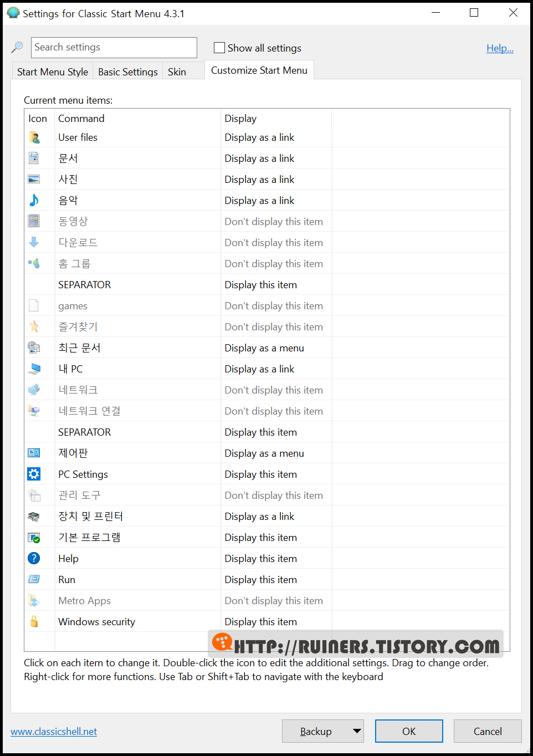Change display setting of 동영상 row
533x756 pixels.
click(274, 222)
